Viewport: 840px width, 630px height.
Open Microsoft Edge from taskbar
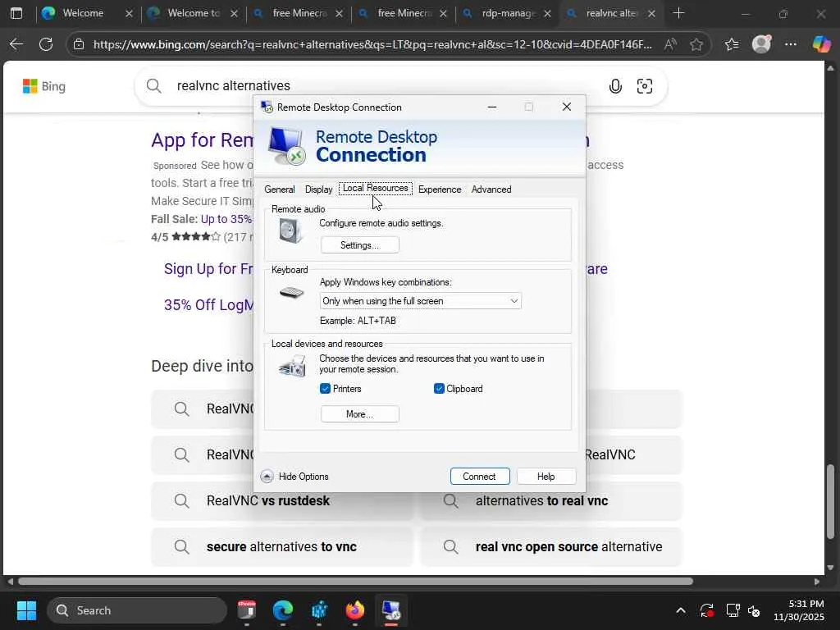pyautogui.click(x=282, y=609)
